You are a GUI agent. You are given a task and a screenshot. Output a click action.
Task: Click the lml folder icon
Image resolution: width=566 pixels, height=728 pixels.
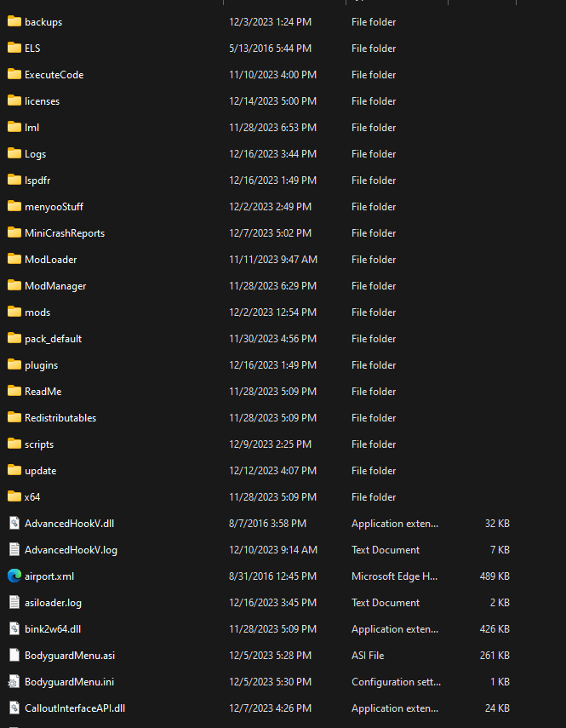(x=14, y=127)
